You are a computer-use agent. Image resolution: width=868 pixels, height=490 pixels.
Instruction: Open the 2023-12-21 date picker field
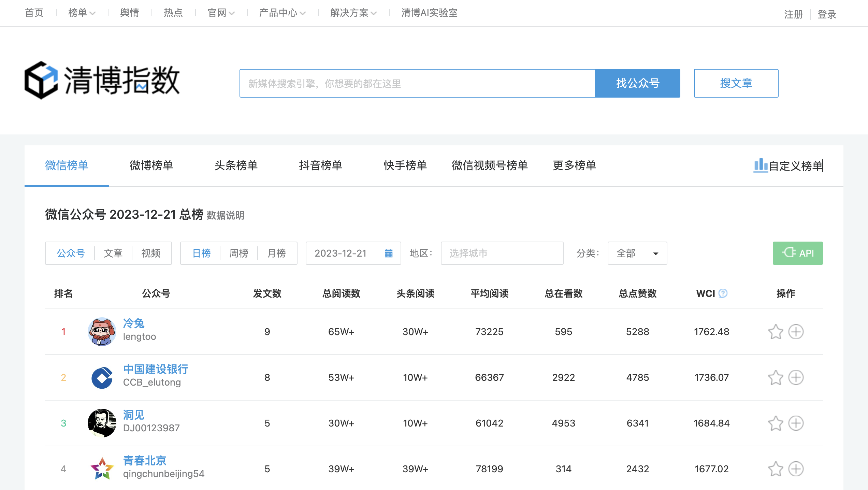tap(353, 253)
